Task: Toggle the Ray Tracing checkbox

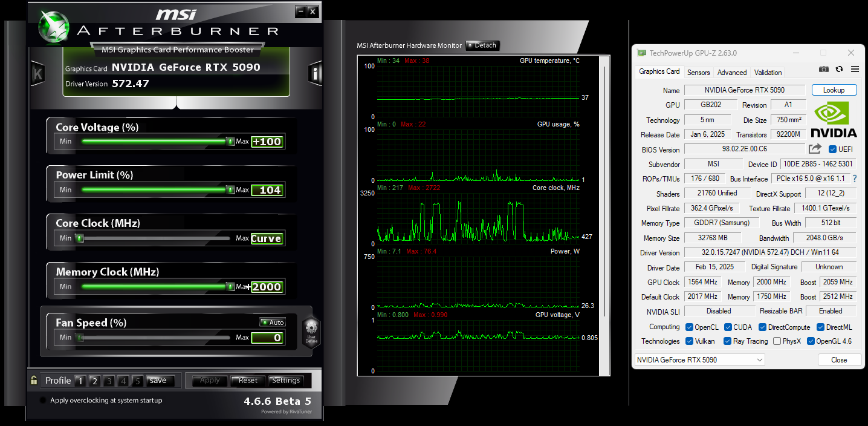Action: click(727, 341)
